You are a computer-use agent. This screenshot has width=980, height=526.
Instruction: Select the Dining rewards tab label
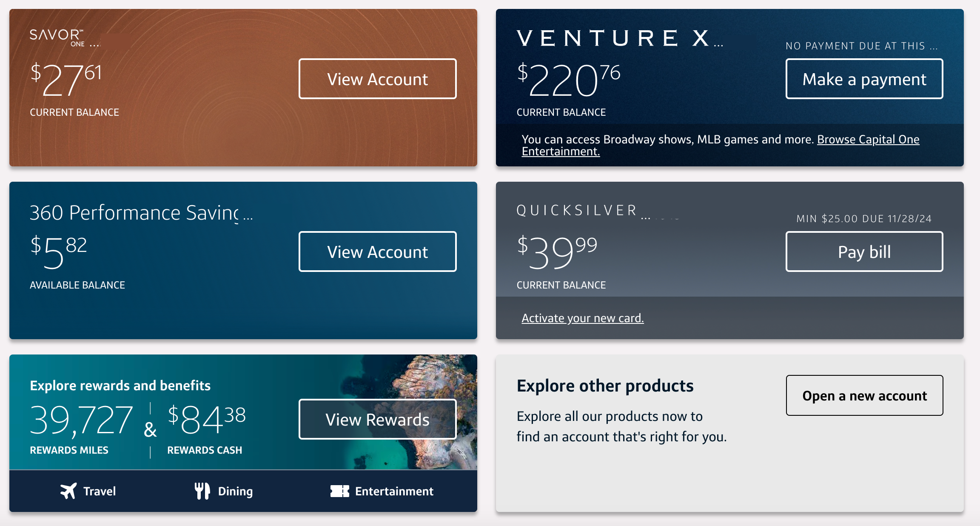tap(235, 491)
